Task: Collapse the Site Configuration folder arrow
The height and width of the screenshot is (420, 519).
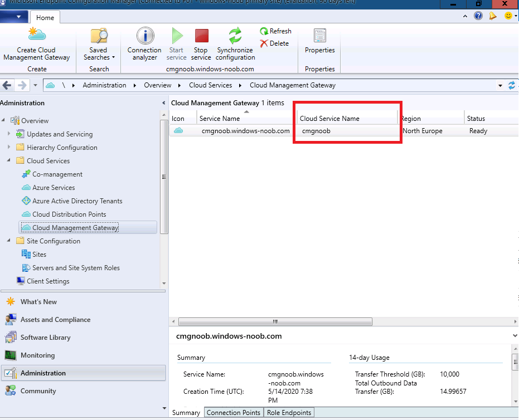Action: (8, 241)
